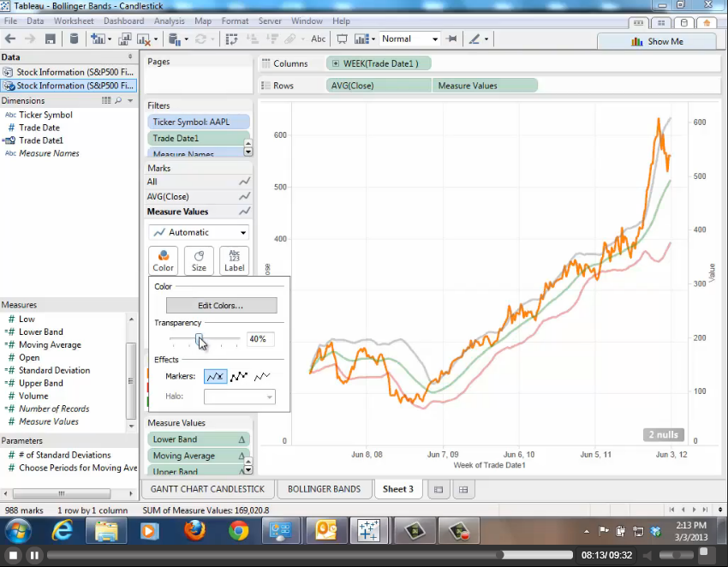Image resolution: width=728 pixels, height=567 pixels.
Task: Click the Fix Axes pin icon
Action: pos(451,39)
